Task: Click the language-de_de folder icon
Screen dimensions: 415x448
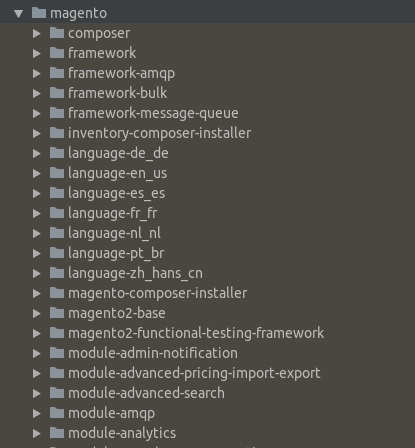Action: click(x=57, y=153)
